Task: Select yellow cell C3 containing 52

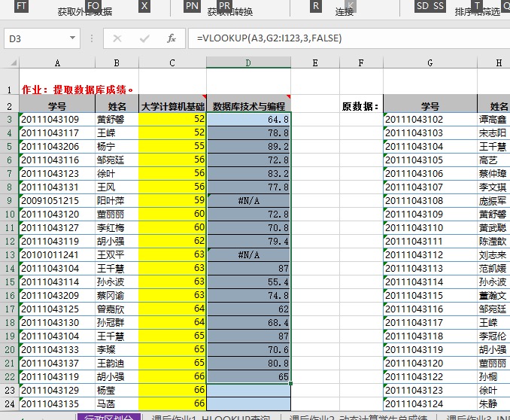Action: click(x=172, y=119)
